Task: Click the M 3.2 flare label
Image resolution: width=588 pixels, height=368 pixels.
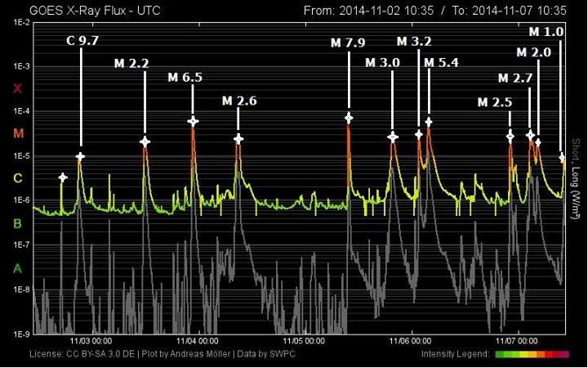Action: tap(414, 41)
